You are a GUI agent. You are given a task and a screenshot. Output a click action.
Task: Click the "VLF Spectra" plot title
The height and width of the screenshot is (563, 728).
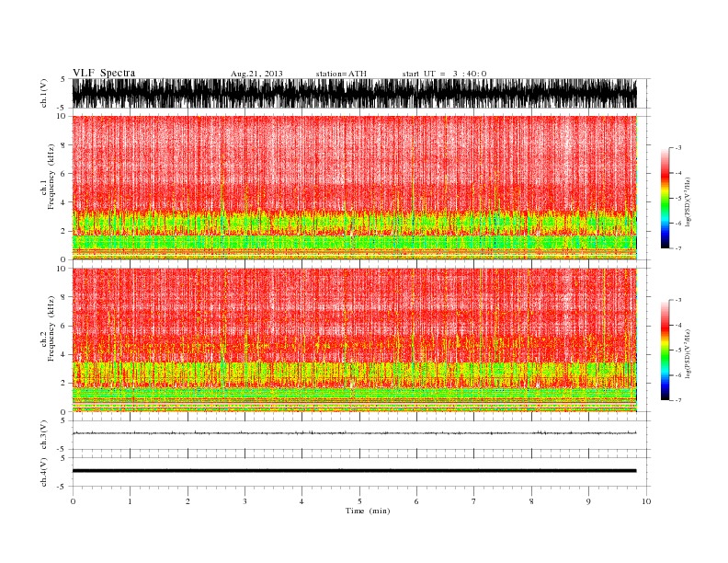tap(104, 73)
